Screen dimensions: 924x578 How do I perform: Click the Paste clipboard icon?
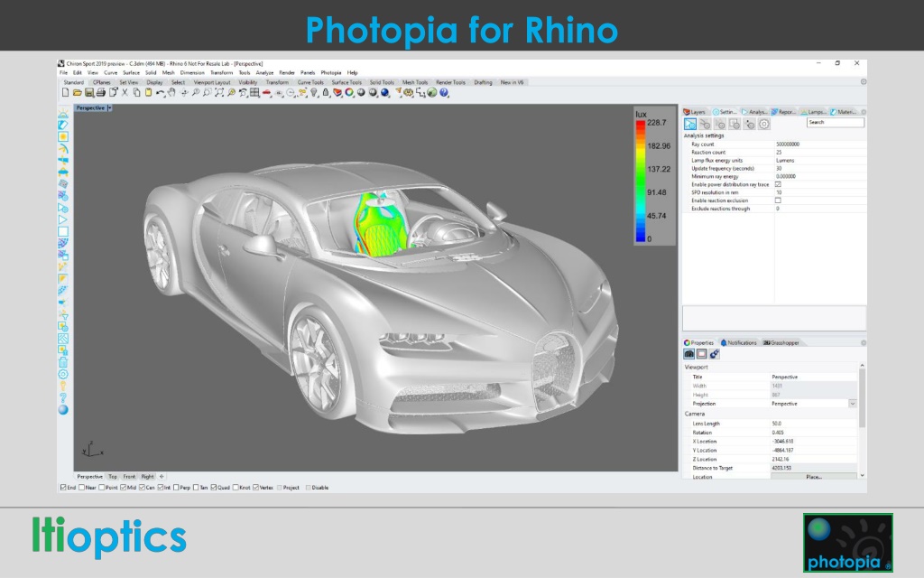point(149,93)
